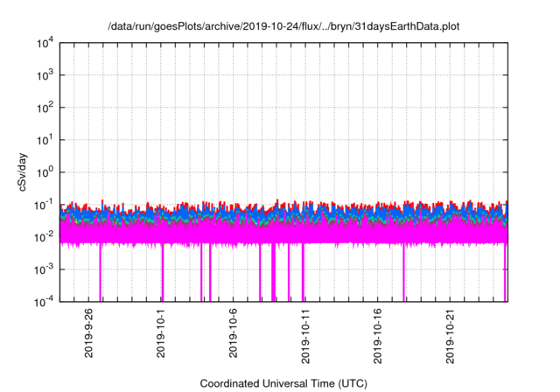The width and height of the screenshot is (560, 392).
Task: Click the 2019-10-16 date tick label
Action: tap(377, 336)
